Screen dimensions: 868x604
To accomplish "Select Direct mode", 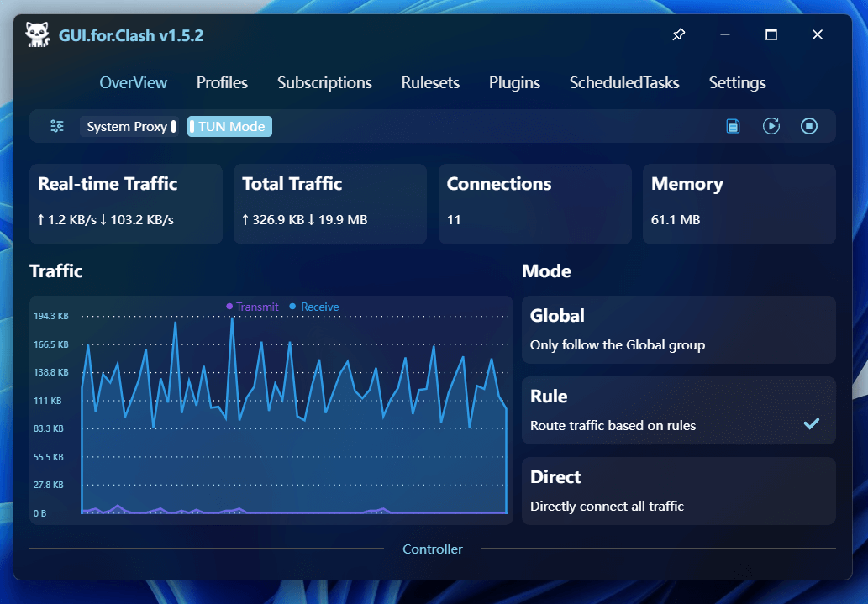I will coord(679,491).
